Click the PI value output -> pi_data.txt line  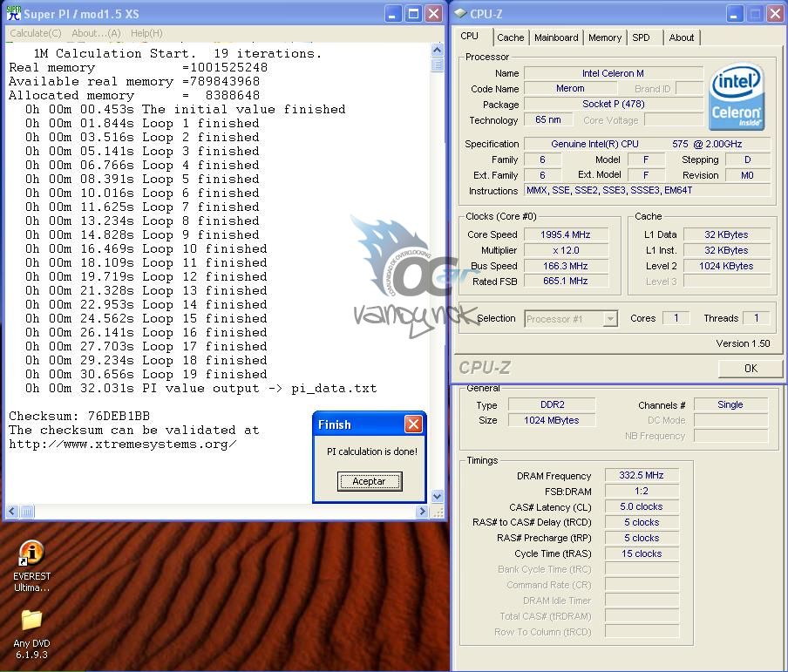pyautogui.click(x=201, y=389)
